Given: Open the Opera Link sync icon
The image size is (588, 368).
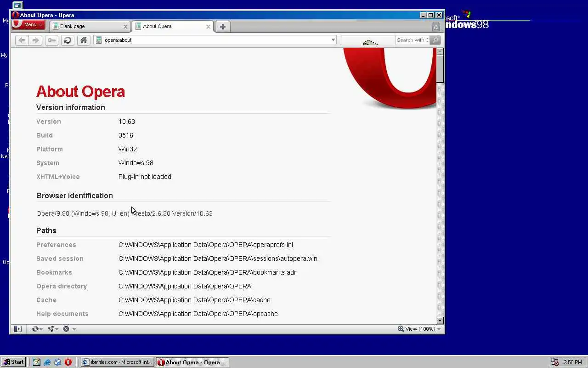Looking at the screenshot, I should click(x=35, y=329).
